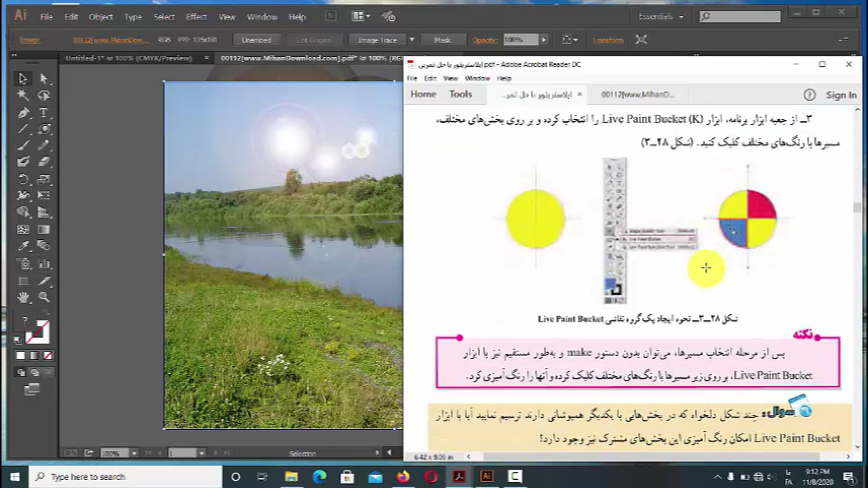The width and height of the screenshot is (868, 488).
Task: Open Illustrator's Type menu
Action: coord(133,17)
